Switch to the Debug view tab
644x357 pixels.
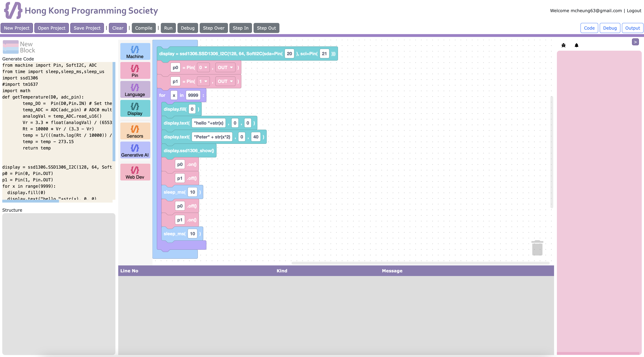tap(610, 28)
